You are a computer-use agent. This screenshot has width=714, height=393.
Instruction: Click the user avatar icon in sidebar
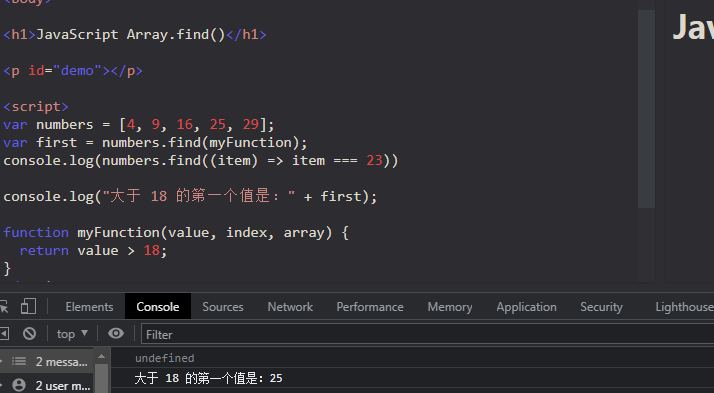tap(19, 385)
